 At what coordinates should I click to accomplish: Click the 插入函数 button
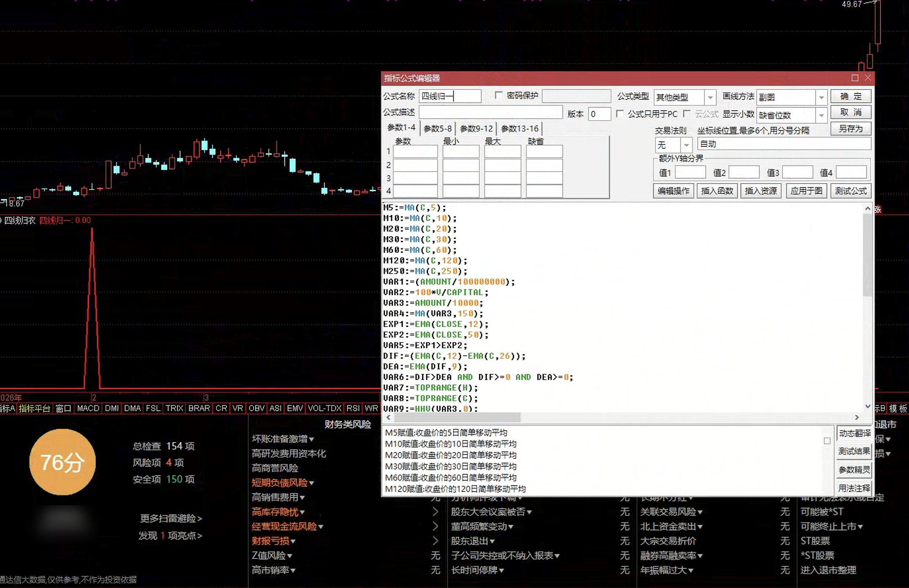tap(717, 191)
